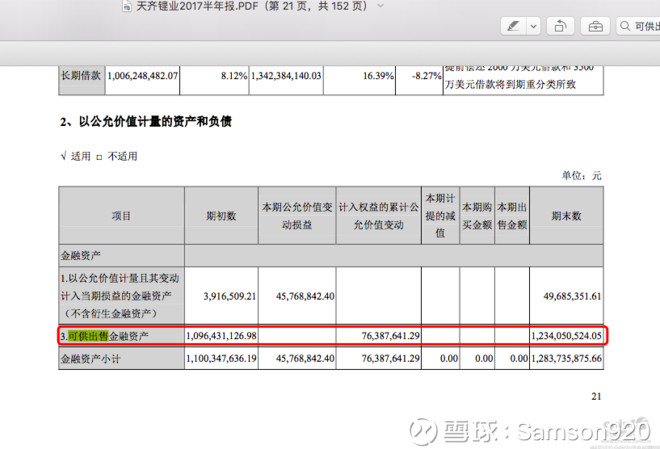Click the 计入权益的累计公允价值变动 header
This screenshot has width=660, height=449.
point(379,216)
